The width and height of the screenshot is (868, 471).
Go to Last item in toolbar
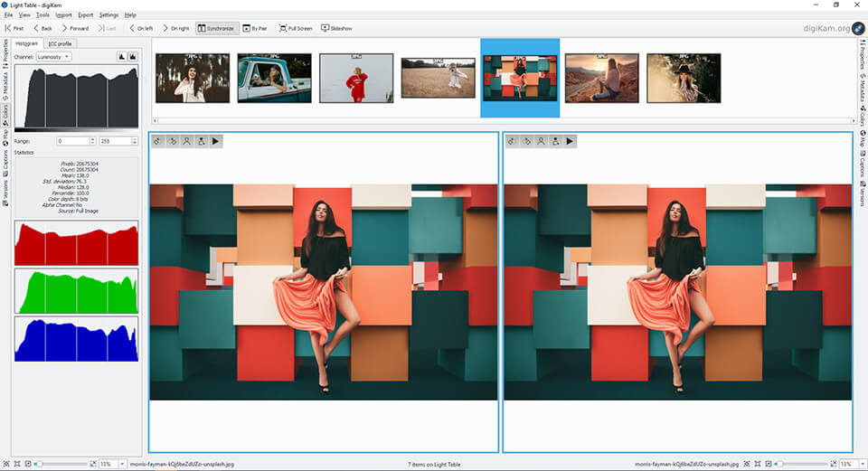pyautogui.click(x=108, y=28)
